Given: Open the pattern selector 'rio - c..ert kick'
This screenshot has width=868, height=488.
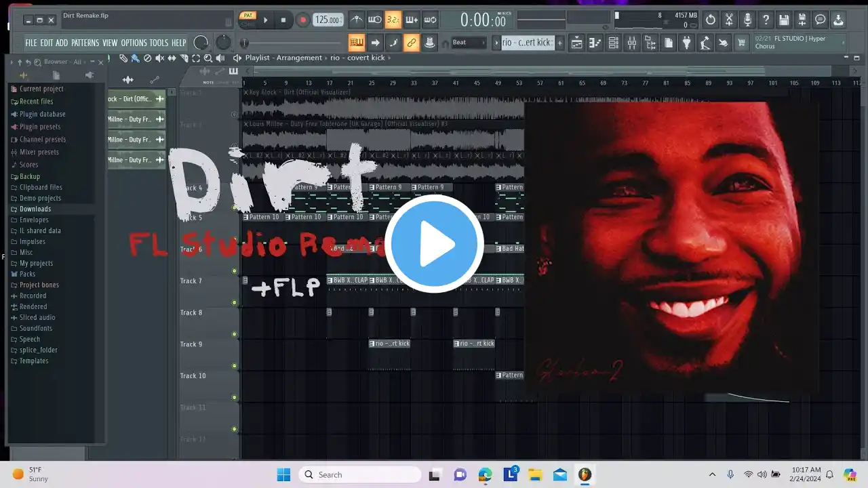Looking at the screenshot, I should tap(526, 43).
